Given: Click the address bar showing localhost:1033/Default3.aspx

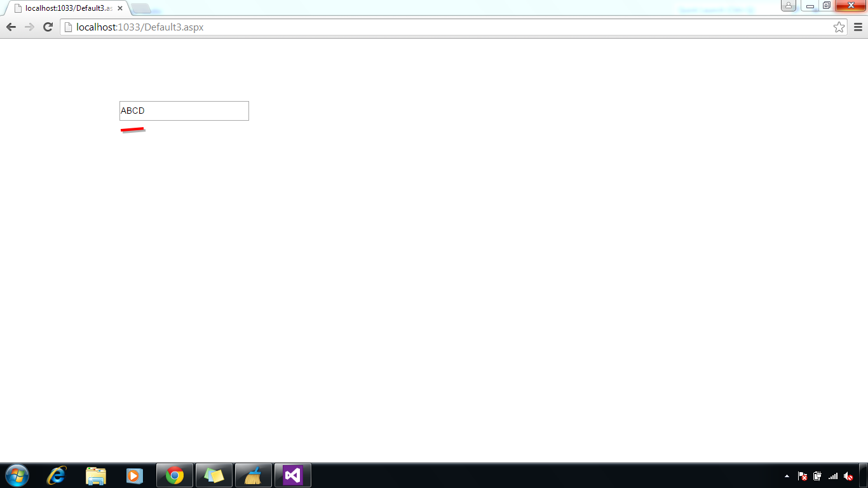Looking at the screenshot, I should click(453, 27).
